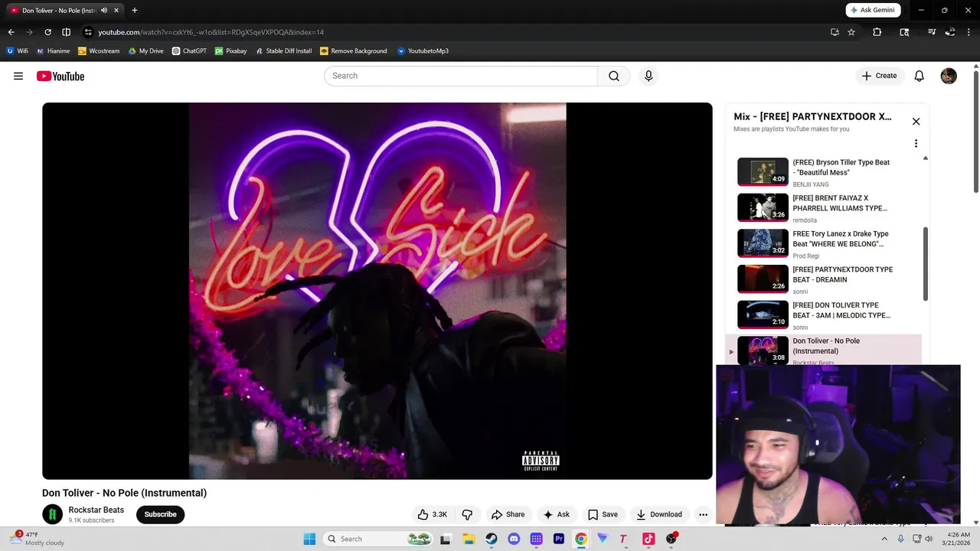Screen dimensions: 980x551
Task: Click the browser address bar URL
Action: [x=211, y=32]
